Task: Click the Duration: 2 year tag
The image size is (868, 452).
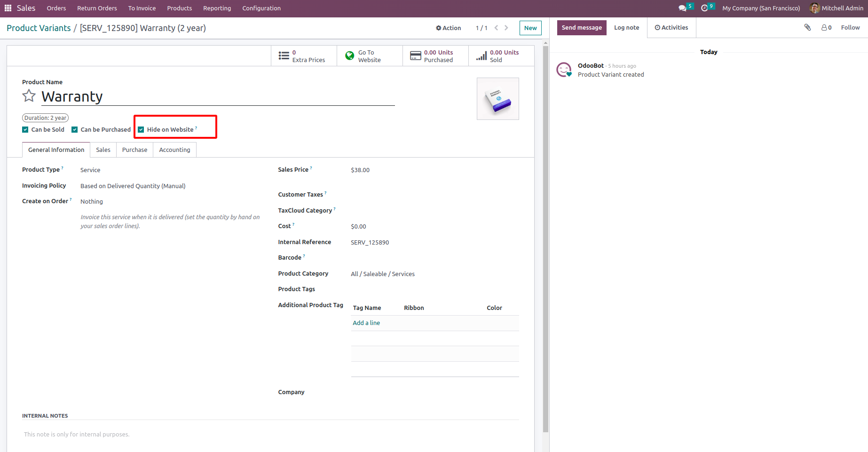Action: click(46, 118)
